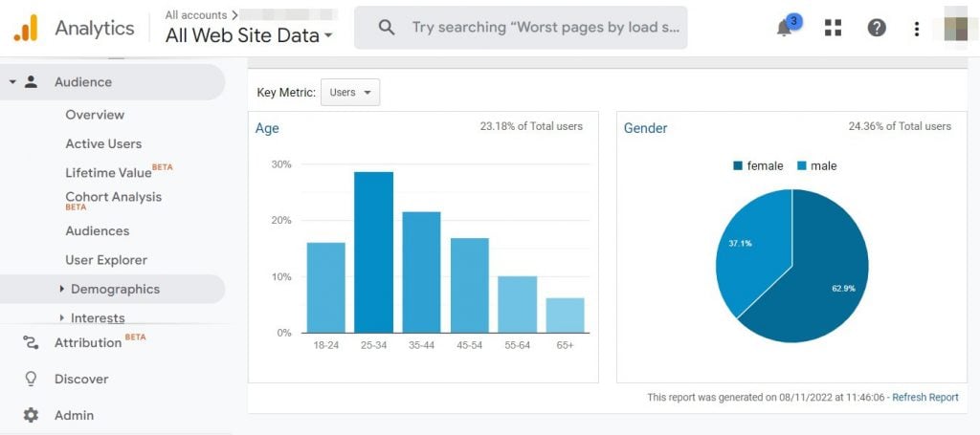
Task: Click the Google Analytics logo icon
Action: [26, 28]
